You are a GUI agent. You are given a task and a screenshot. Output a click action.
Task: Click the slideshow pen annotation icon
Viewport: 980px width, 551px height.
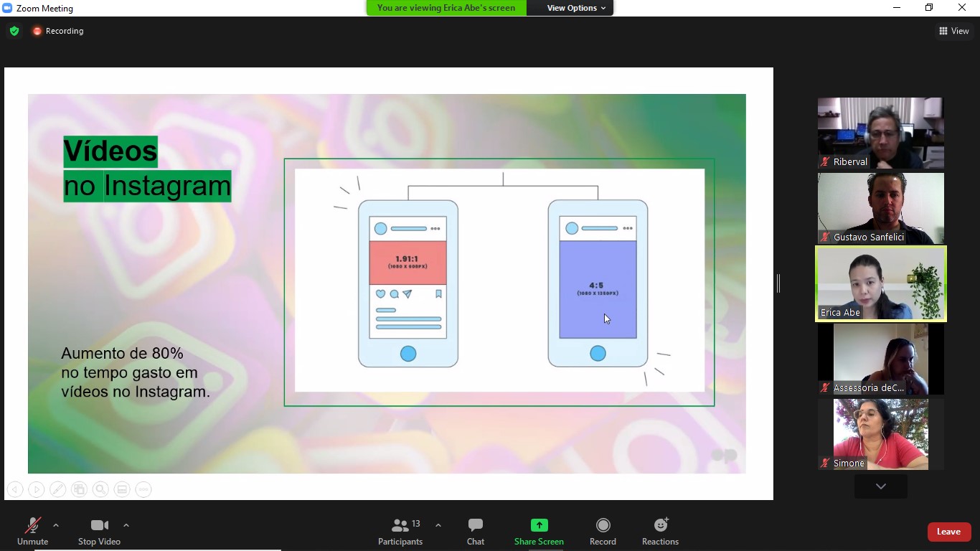coord(58,489)
